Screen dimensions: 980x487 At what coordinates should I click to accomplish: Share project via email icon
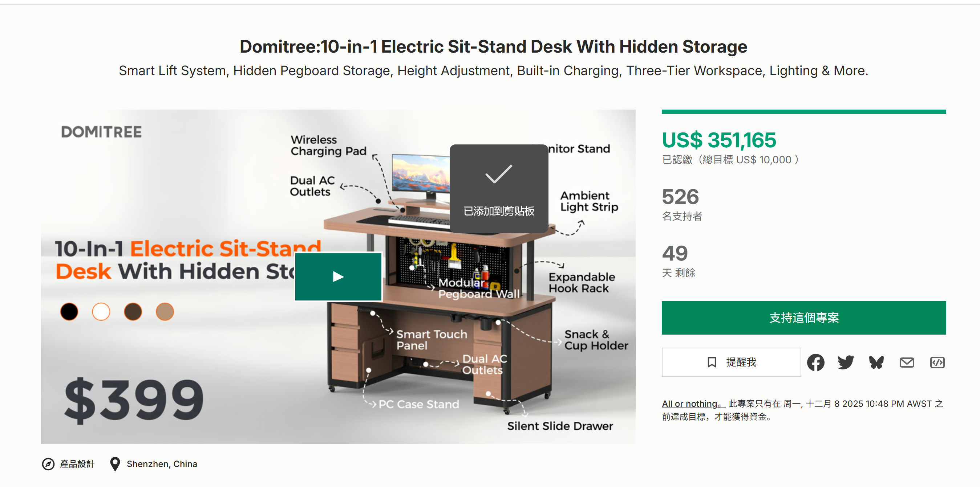pyautogui.click(x=907, y=362)
